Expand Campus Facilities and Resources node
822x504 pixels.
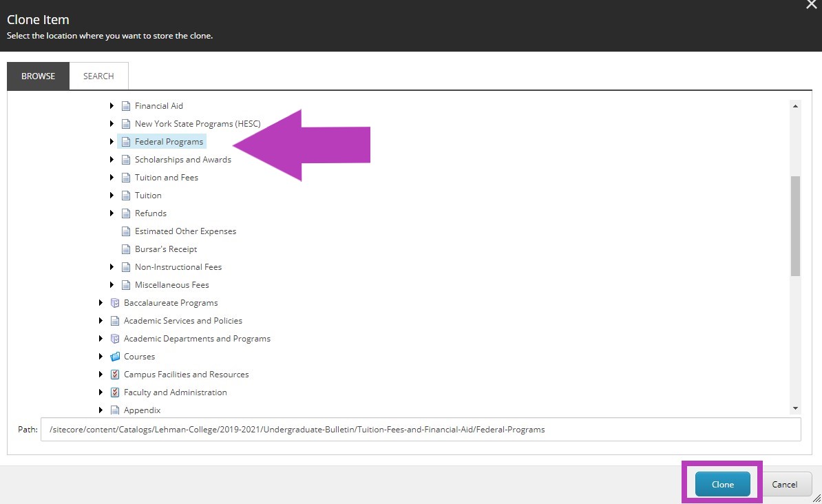coord(101,375)
